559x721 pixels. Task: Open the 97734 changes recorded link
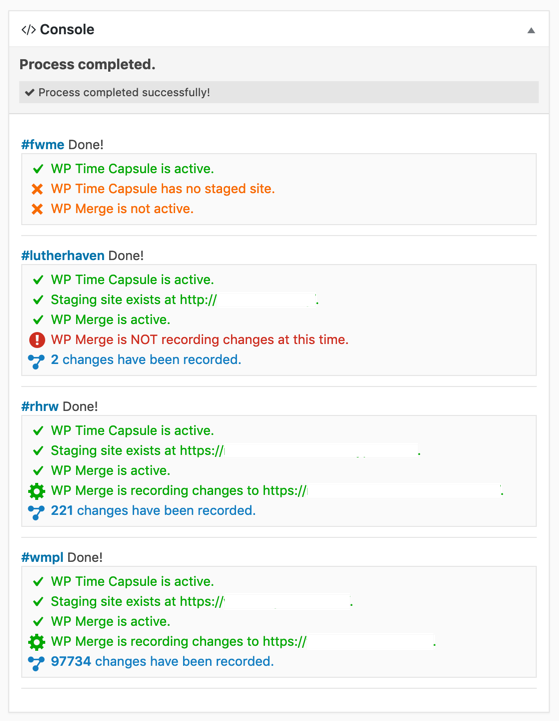point(162,661)
